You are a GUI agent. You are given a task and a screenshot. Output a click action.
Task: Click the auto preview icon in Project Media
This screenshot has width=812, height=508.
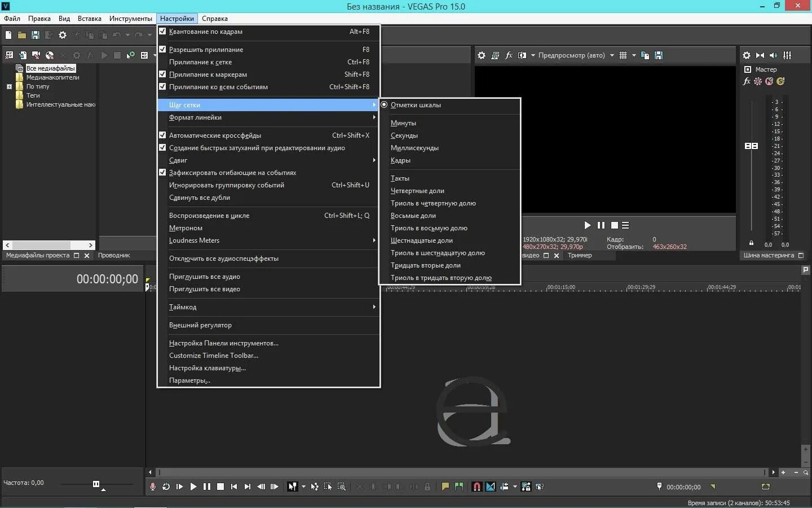(131, 55)
